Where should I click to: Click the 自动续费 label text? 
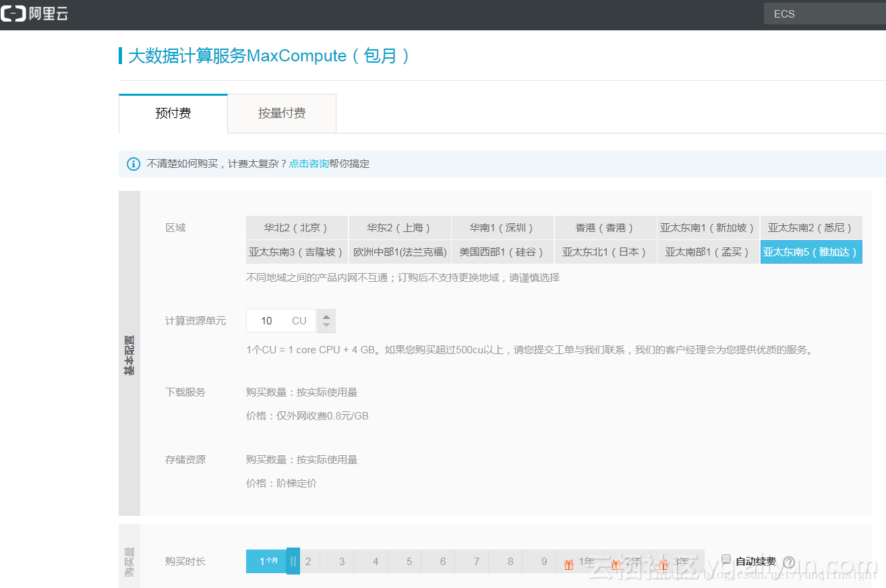[x=756, y=561]
